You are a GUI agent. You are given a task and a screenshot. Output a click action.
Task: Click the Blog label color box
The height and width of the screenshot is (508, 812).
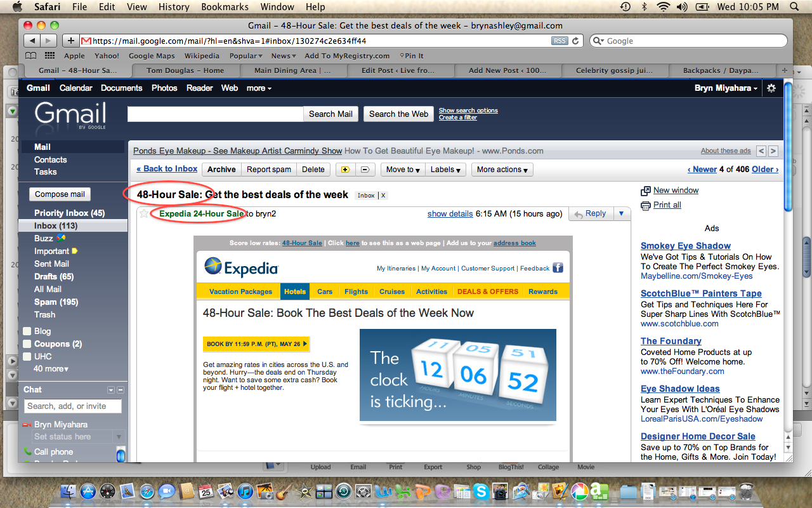click(27, 331)
